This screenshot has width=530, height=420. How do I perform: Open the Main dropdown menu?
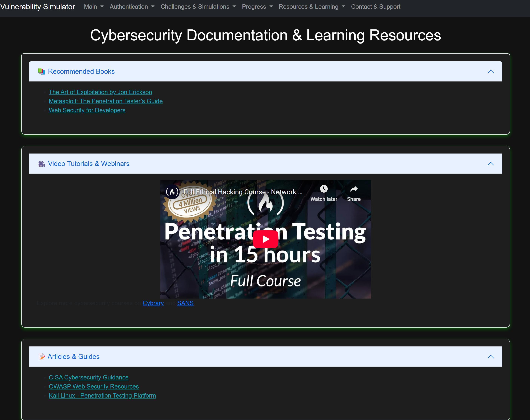click(x=93, y=7)
